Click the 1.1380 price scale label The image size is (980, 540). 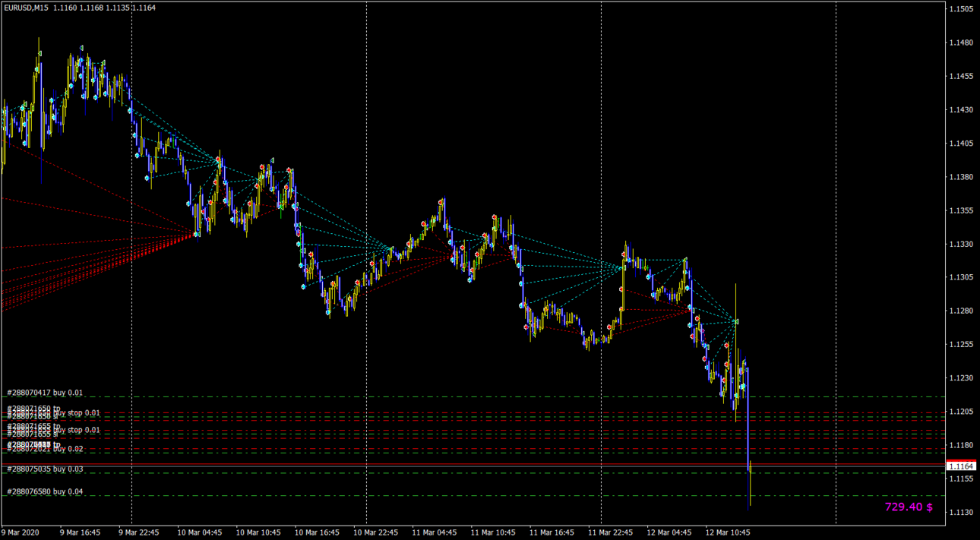961,176
